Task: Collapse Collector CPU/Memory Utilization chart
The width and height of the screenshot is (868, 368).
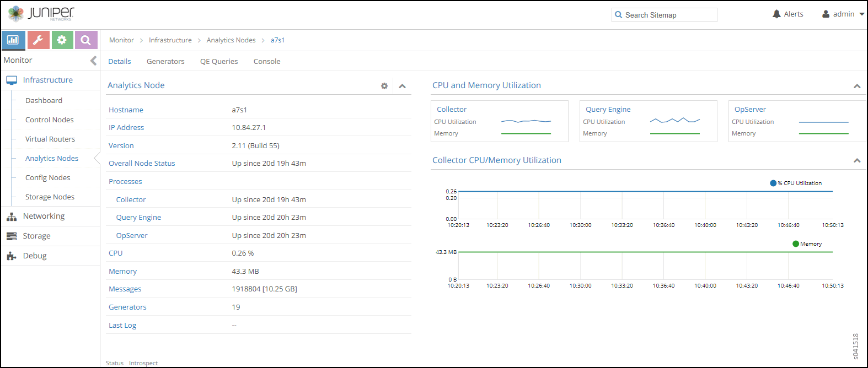Action: click(x=857, y=161)
